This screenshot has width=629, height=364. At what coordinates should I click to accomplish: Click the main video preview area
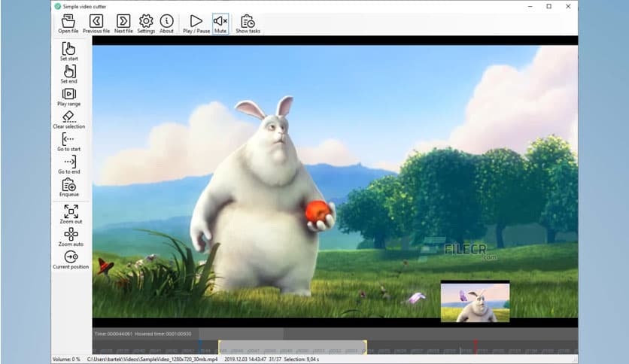click(x=335, y=181)
